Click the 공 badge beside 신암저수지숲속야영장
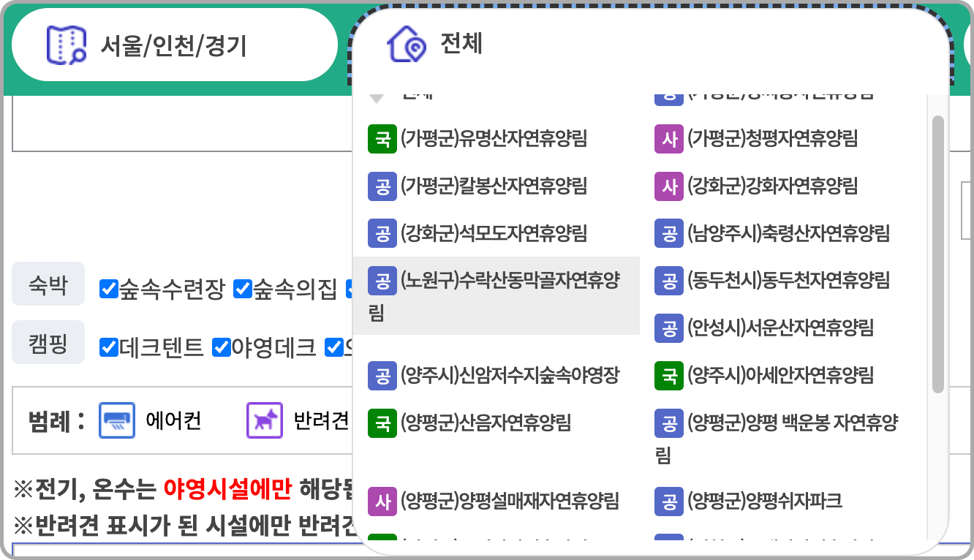This screenshot has height=560, width=974. click(x=382, y=376)
